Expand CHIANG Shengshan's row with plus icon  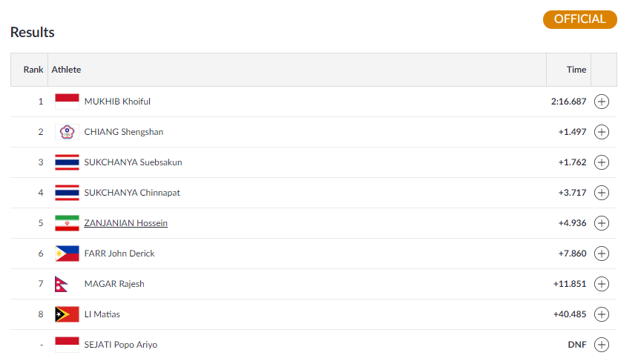coord(602,132)
